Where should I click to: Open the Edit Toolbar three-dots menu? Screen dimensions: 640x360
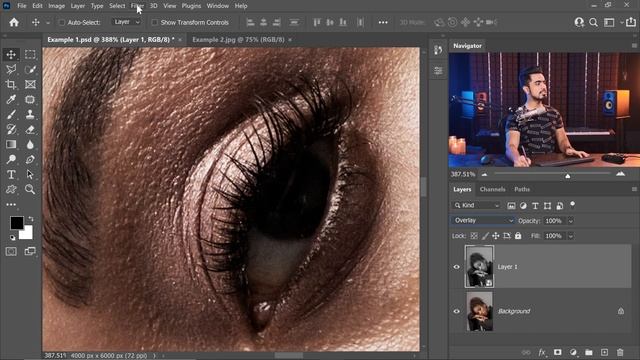click(11, 204)
